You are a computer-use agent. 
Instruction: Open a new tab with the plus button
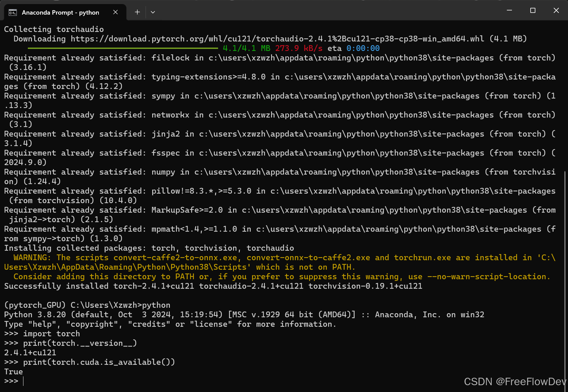pyautogui.click(x=137, y=12)
